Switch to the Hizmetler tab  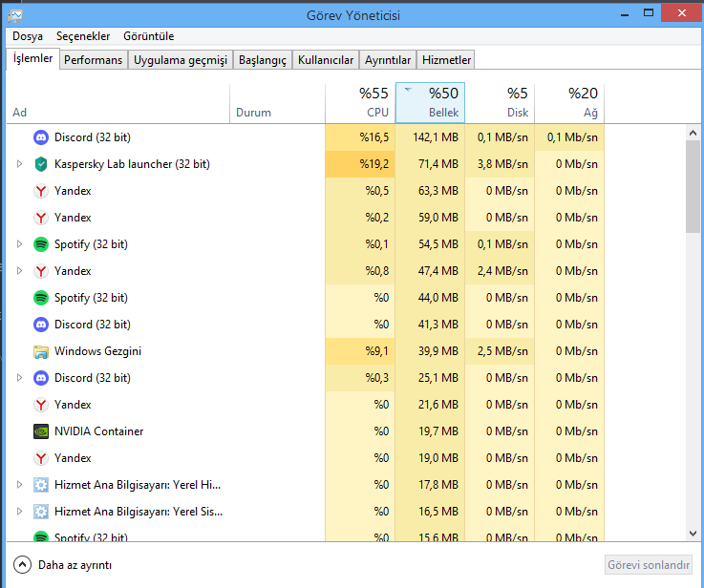446,60
